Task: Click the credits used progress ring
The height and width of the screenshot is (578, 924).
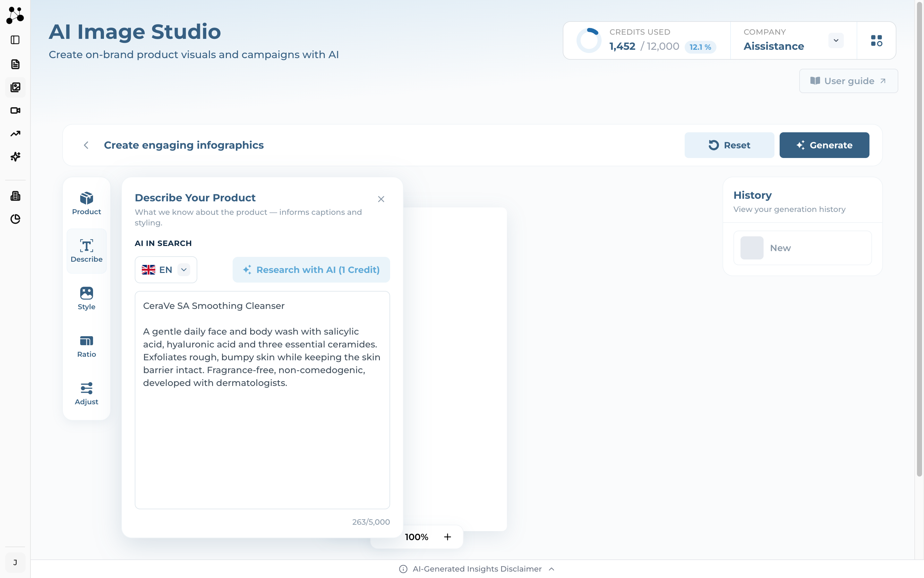Action: click(589, 40)
